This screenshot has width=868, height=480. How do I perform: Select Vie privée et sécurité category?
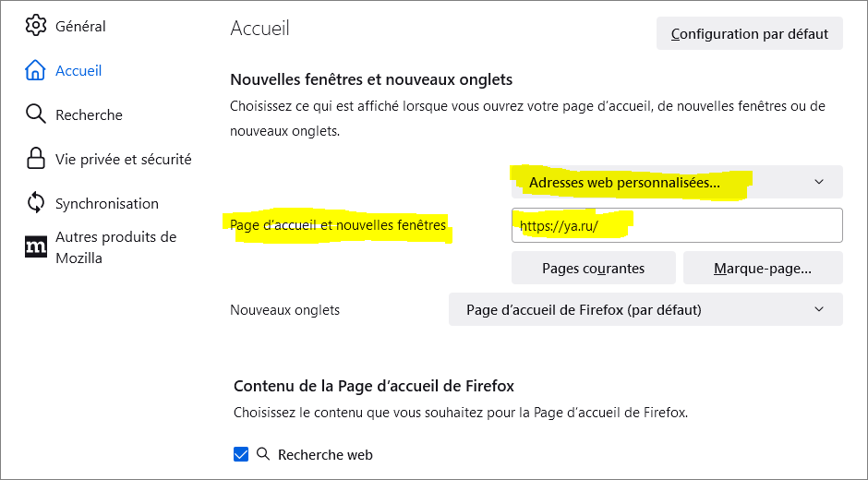pyautogui.click(x=123, y=159)
